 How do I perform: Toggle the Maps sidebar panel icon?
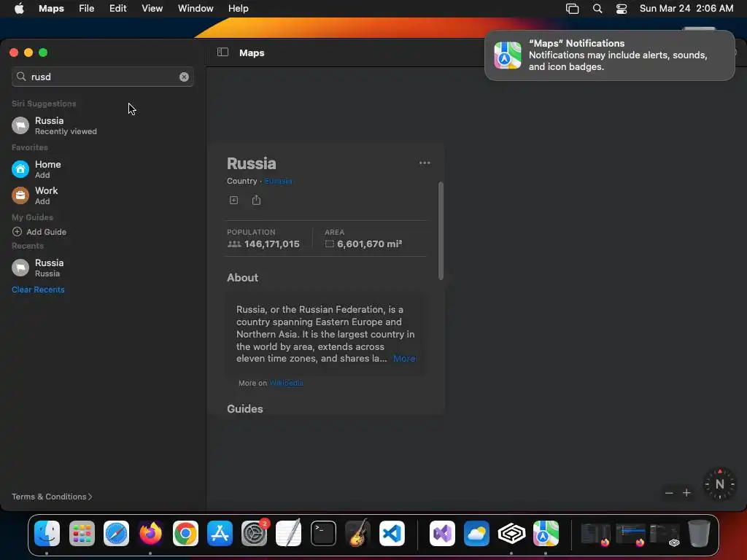(222, 52)
